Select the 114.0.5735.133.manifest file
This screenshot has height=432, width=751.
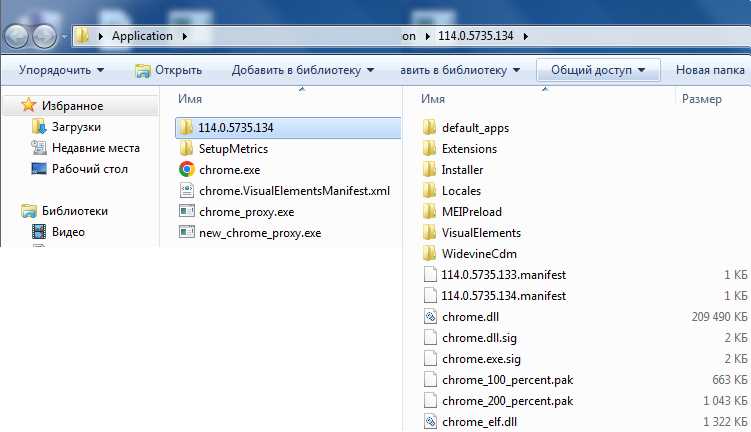click(503, 275)
